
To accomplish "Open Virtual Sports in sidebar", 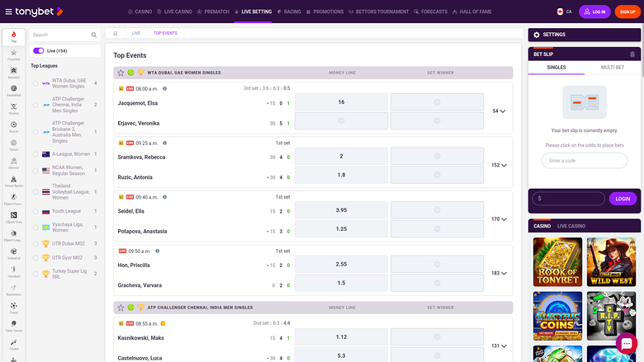I will pos(13,181).
